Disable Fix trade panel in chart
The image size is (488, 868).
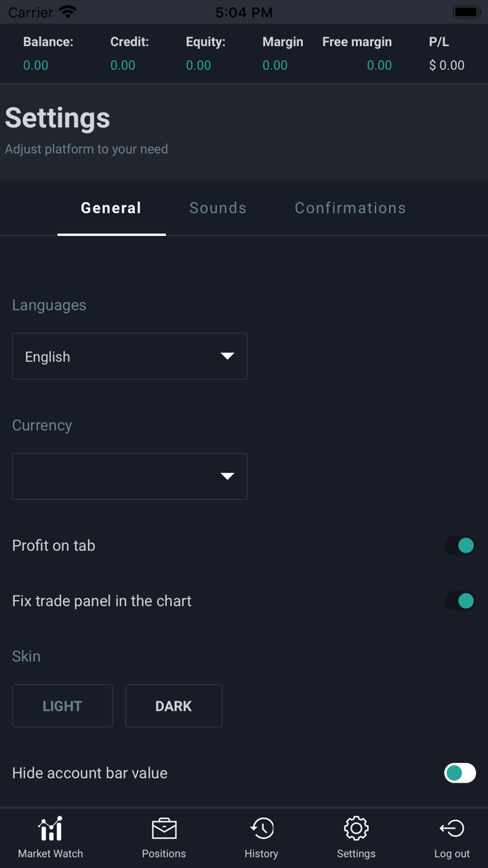460,601
